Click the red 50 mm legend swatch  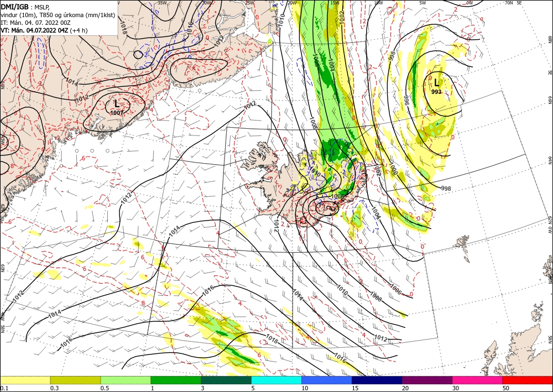coord(528,380)
